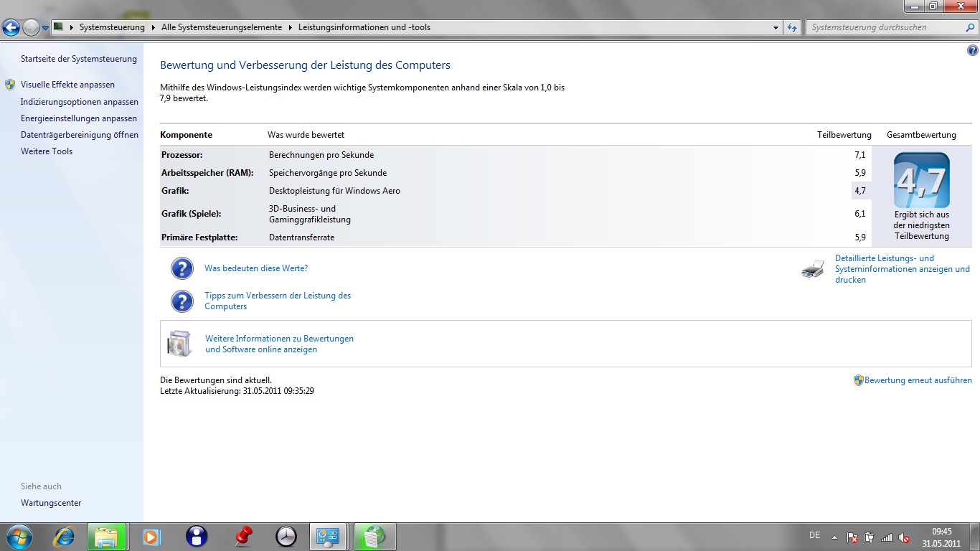Refresh the address bar with the refresh button
Screen dimensions: 980x551
pyautogui.click(x=792, y=27)
